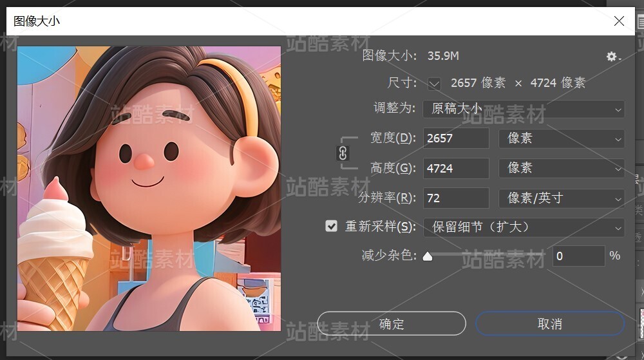Click the 高度 input field

(x=456, y=168)
